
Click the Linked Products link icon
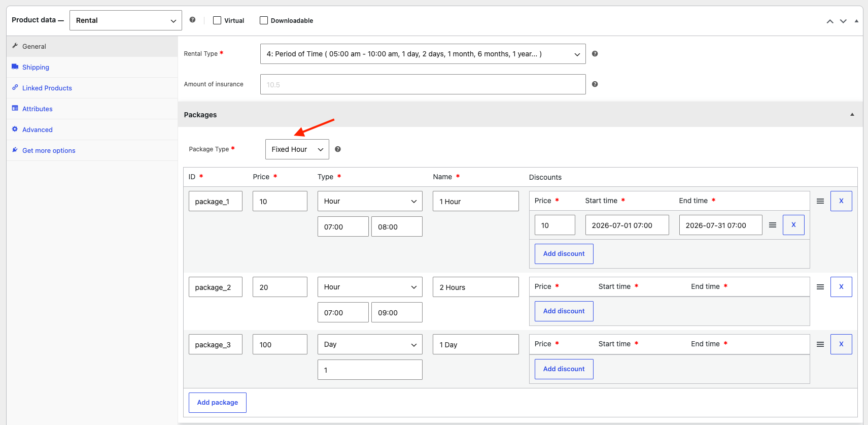15,87
